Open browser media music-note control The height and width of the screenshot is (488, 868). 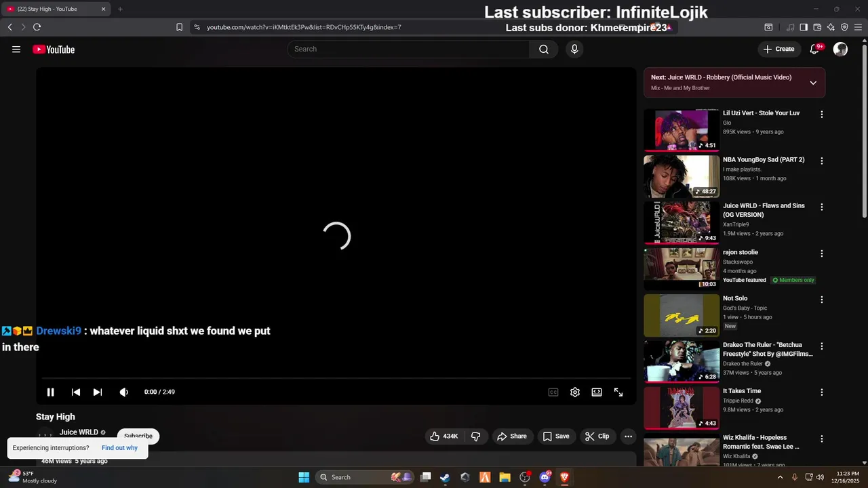pos(790,27)
